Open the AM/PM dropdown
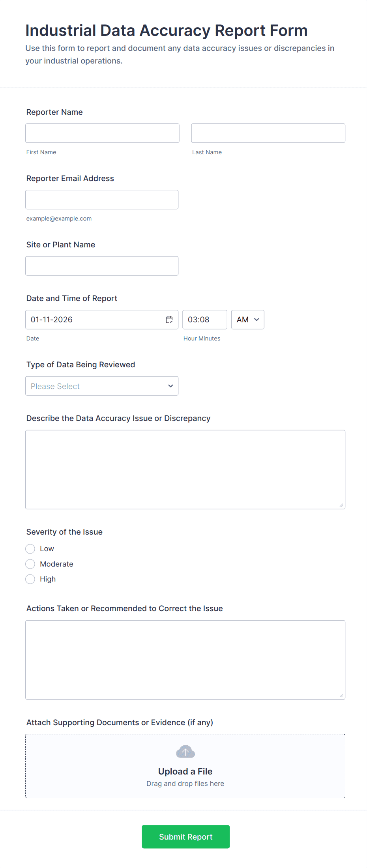The height and width of the screenshot is (868, 367). (247, 320)
